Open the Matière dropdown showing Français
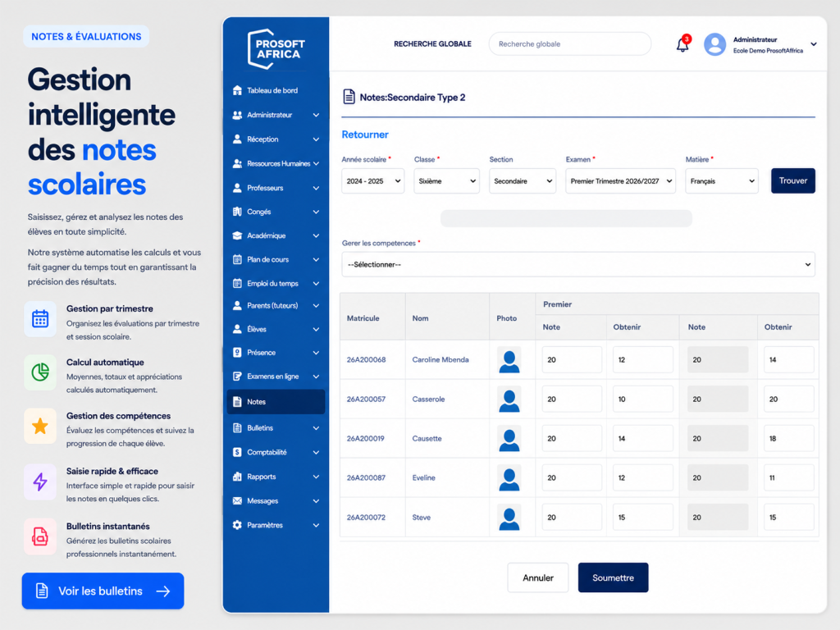Viewport: 840px width, 630px height. pos(722,181)
